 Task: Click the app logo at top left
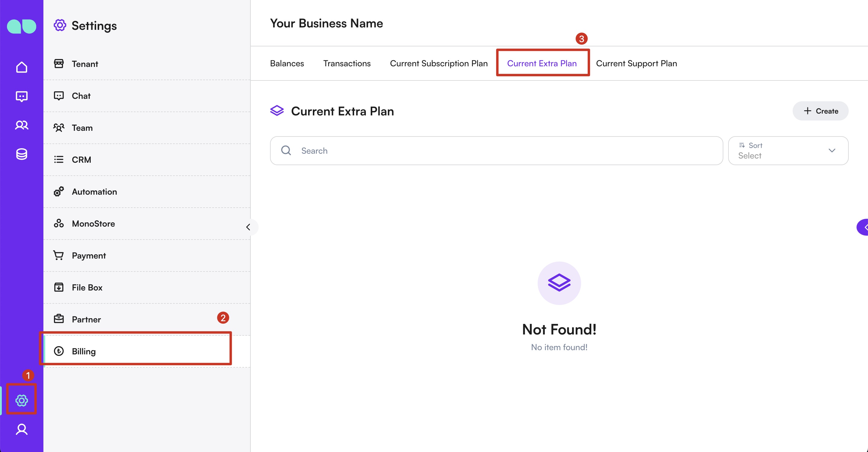pyautogui.click(x=22, y=26)
